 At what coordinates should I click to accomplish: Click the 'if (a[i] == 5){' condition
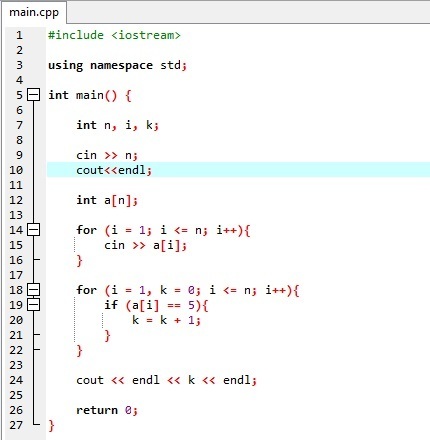pos(156,305)
